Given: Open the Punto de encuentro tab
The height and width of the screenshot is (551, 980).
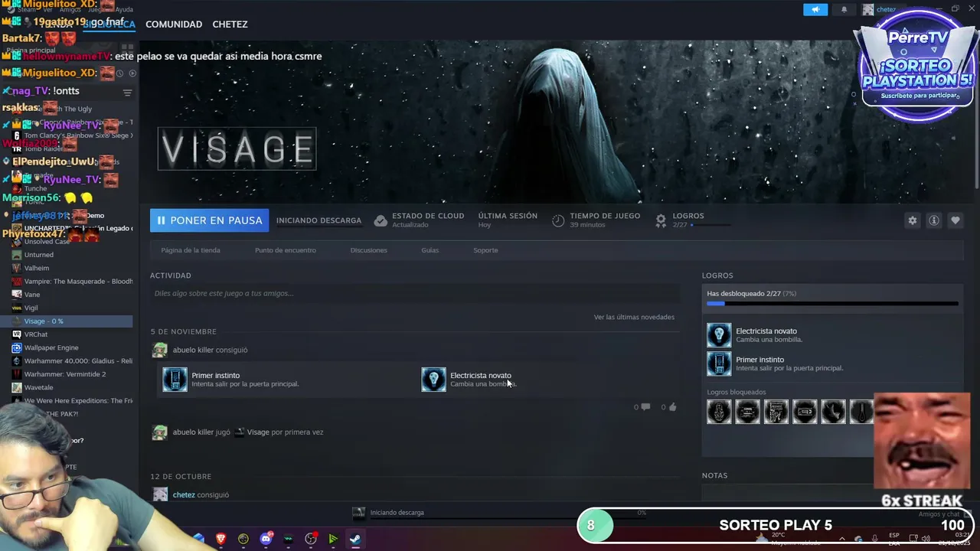Looking at the screenshot, I should [285, 250].
